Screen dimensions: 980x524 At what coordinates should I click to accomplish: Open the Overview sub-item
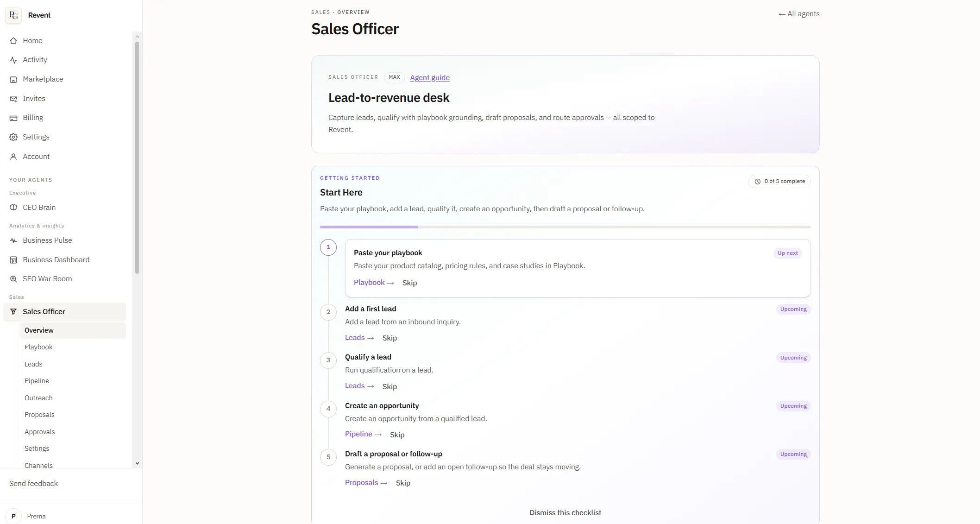[x=73, y=330]
